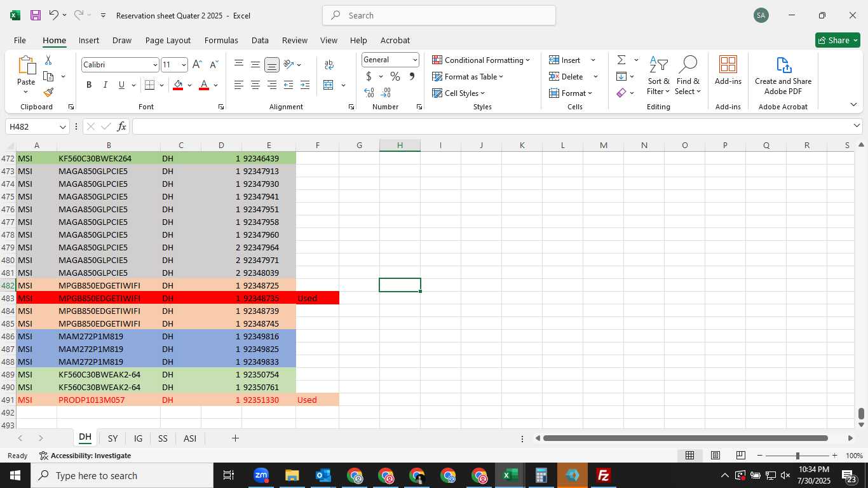Expand Format as Table menu

[468, 76]
